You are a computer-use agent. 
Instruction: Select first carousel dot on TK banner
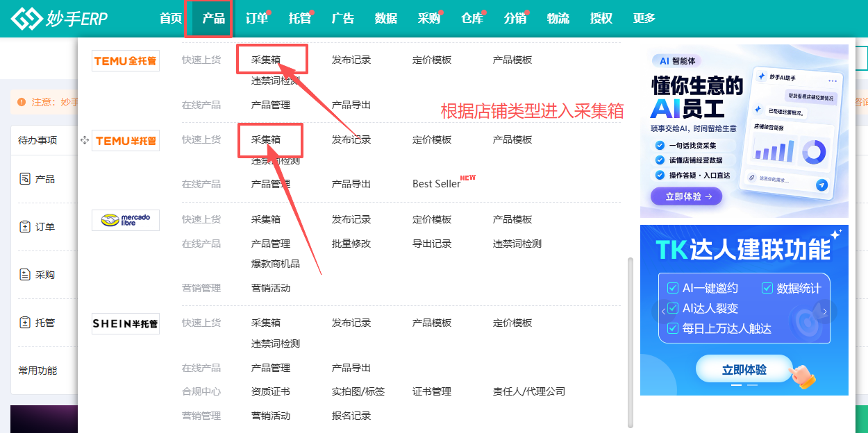737,384
